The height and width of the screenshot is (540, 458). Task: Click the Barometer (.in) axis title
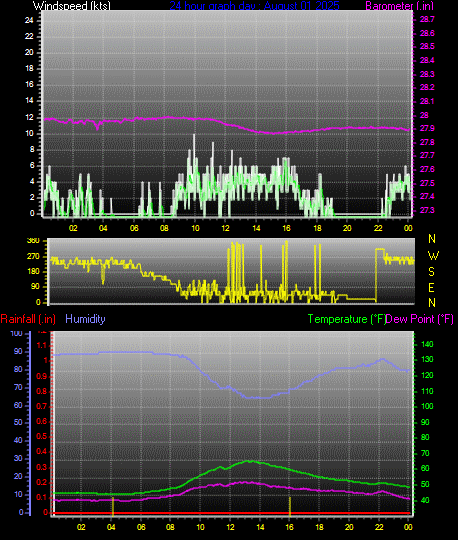(x=399, y=6)
